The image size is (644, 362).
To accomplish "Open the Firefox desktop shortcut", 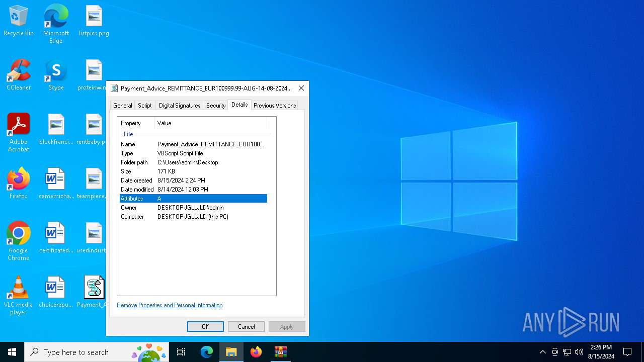I will tap(19, 184).
